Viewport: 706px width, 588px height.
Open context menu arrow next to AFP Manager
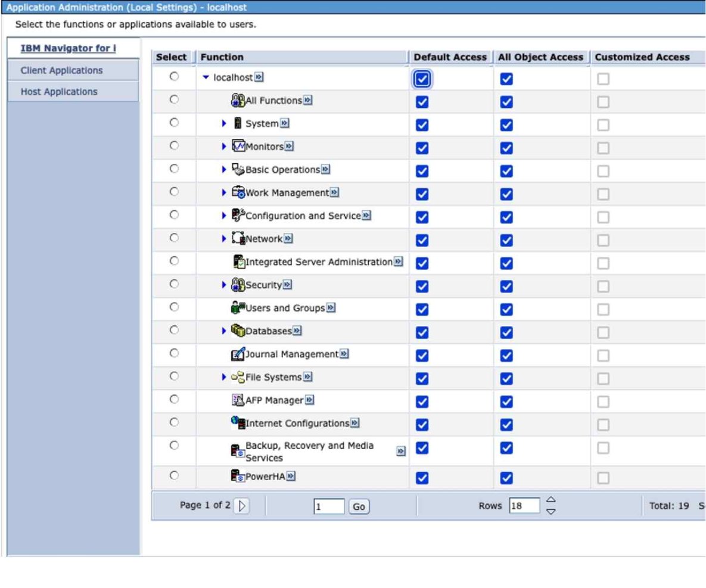click(x=310, y=400)
